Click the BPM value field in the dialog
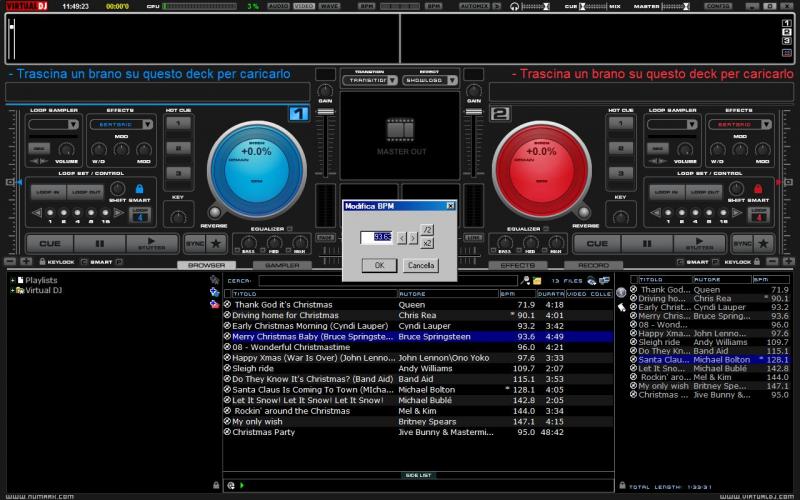Viewport: 800px width, 500px height. 377,237
